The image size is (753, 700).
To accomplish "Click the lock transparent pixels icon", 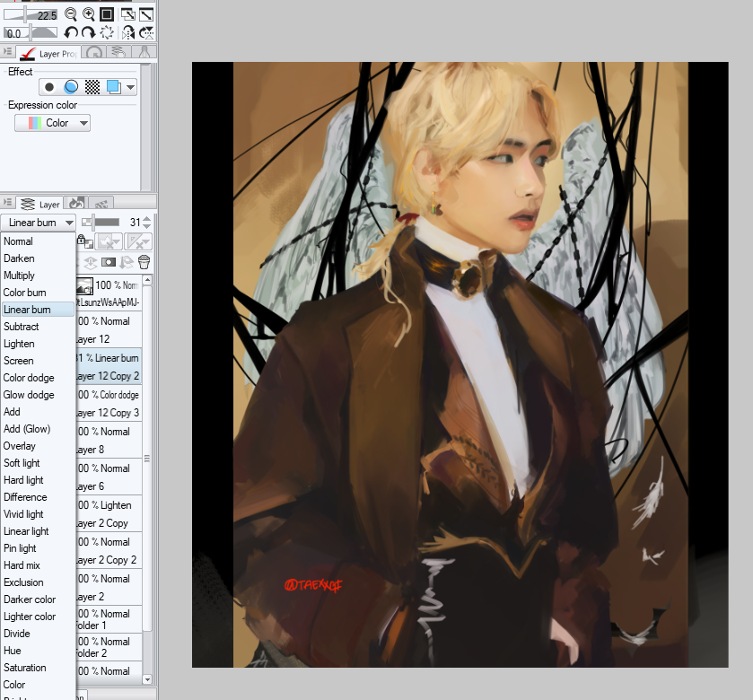I will [x=85, y=241].
